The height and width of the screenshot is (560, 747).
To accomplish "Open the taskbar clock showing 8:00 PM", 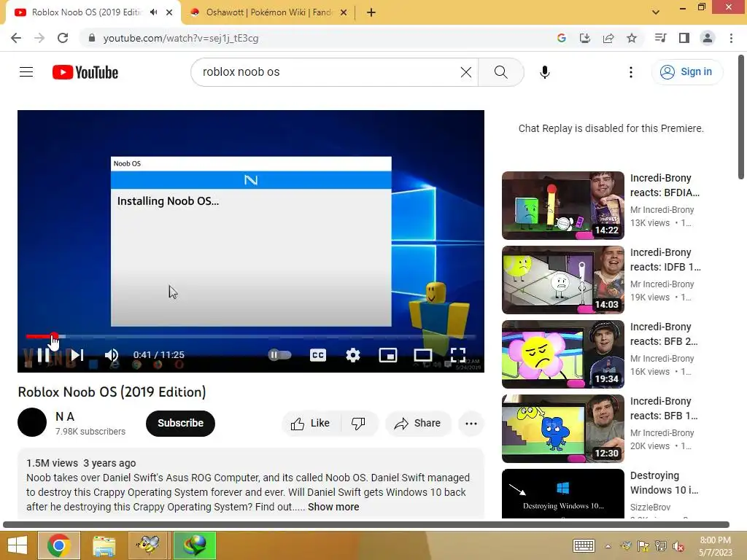I will pos(715,546).
